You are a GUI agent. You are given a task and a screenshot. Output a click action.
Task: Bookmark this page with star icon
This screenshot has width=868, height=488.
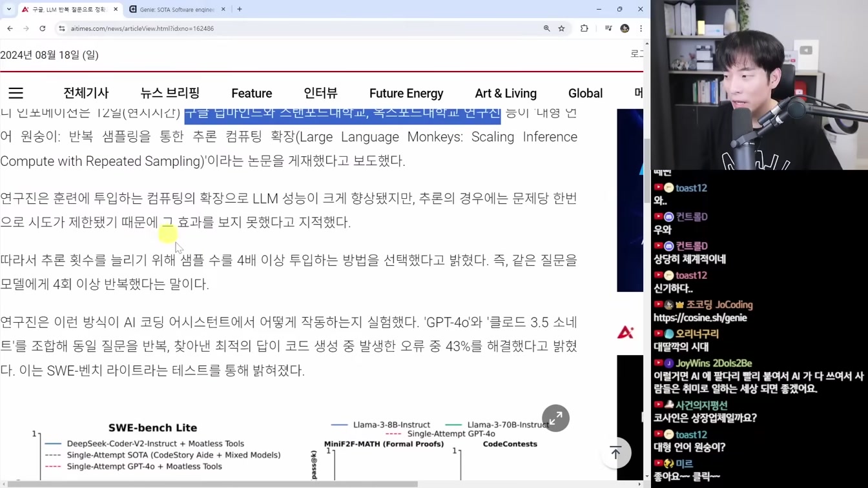click(x=562, y=28)
